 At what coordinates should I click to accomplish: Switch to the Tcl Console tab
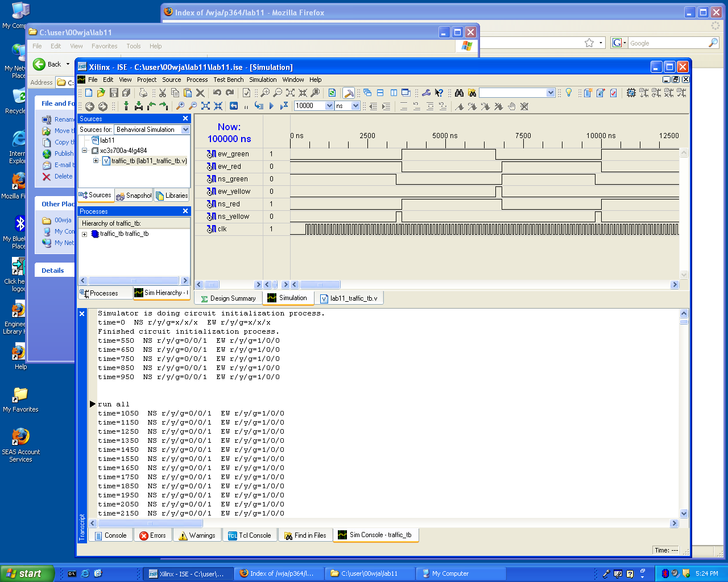(x=250, y=535)
